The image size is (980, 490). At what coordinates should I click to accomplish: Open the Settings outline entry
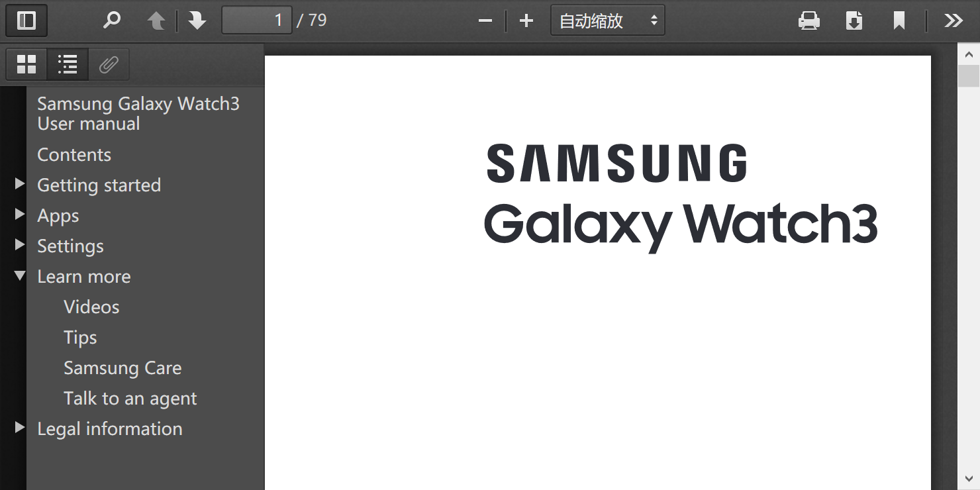coord(71,246)
